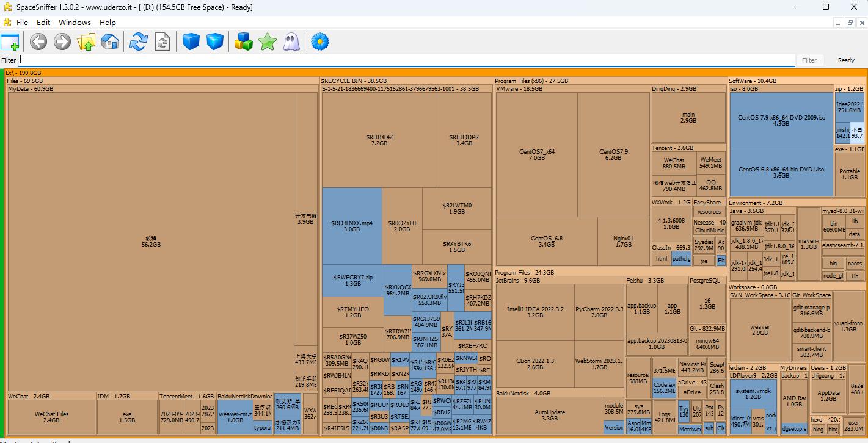Select the VMware - 18.5GB folder header
This screenshot has height=443, width=868.
[572, 88]
